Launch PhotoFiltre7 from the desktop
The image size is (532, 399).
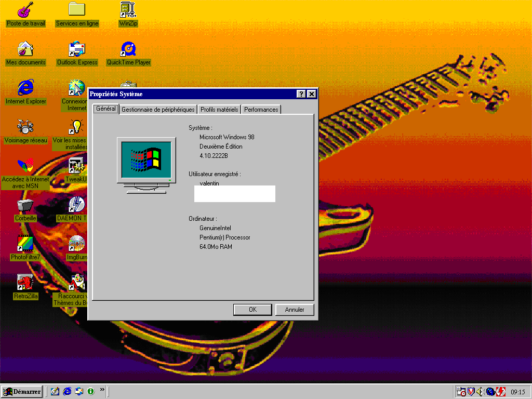pyautogui.click(x=25, y=244)
